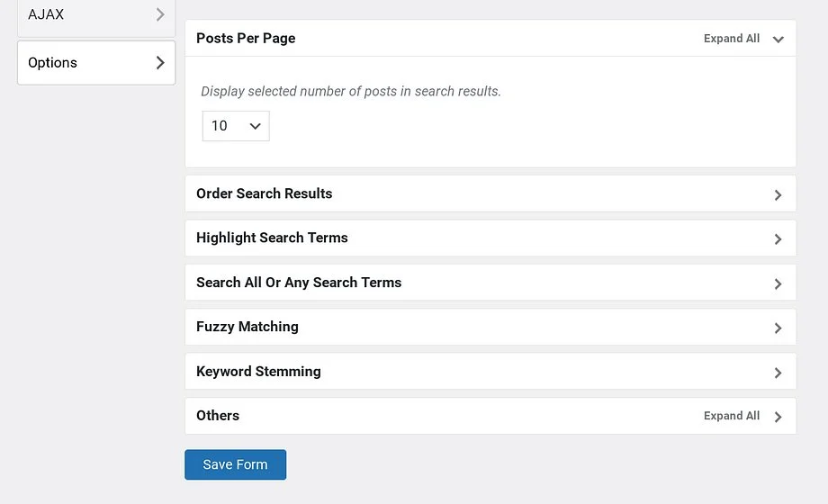Viewport: 828px width, 504px height.
Task: Click Expand All in Posts Per Page header
Action: [731, 39]
